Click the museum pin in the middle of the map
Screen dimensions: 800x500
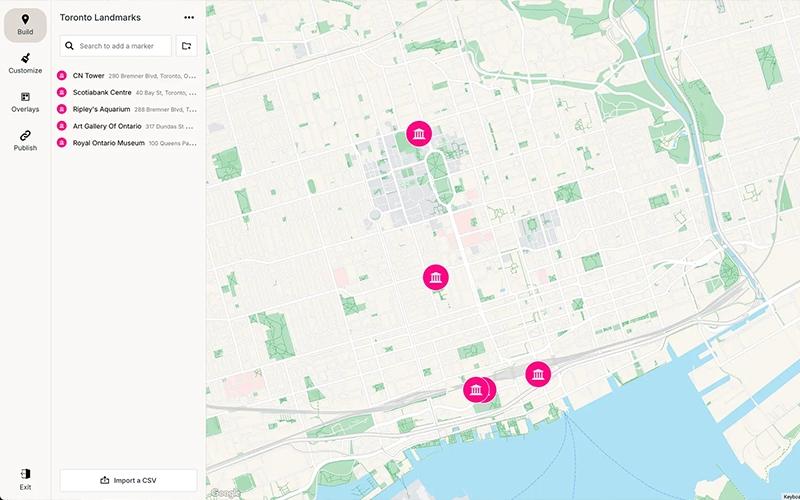click(x=436, y=277)
